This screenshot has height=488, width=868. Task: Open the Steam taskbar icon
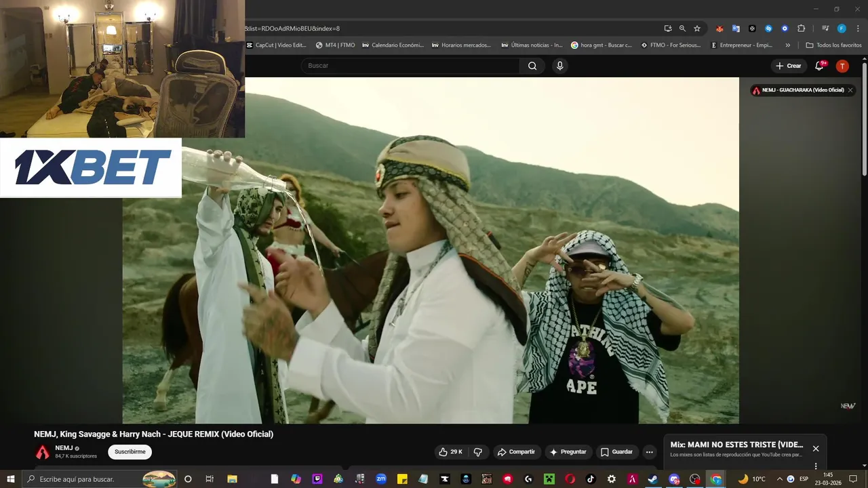(x=652, y=479)
